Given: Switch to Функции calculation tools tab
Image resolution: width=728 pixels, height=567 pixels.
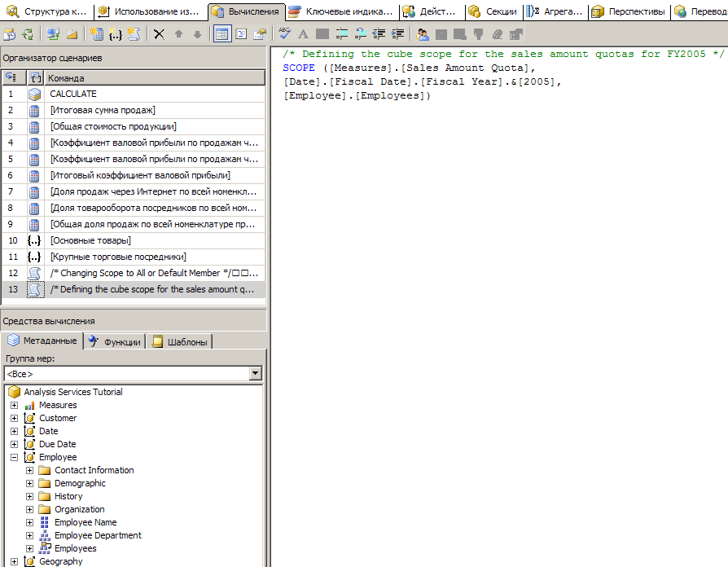Looking at the screenshot, I should [115, 342].
